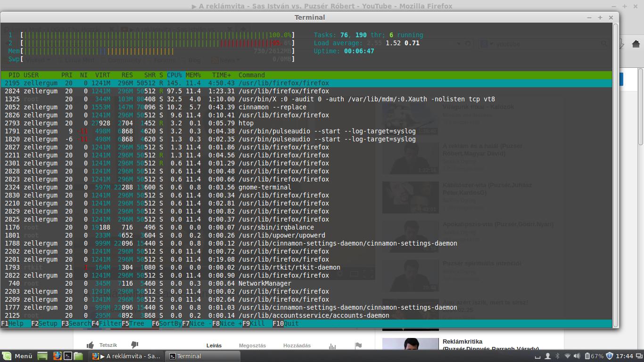Open the Leírás tab below the video
The height and width of the screenshot is (362, 644).
click(214, 346)
